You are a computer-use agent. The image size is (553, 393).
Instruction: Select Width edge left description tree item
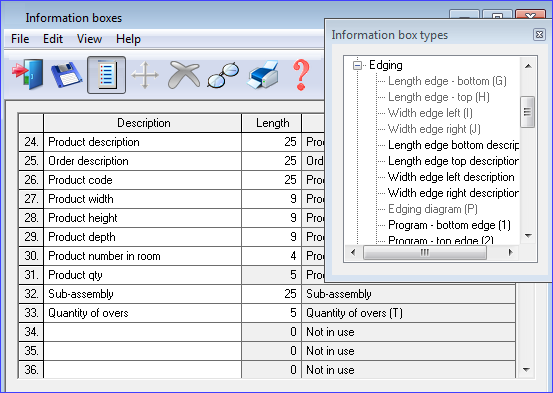451,177
